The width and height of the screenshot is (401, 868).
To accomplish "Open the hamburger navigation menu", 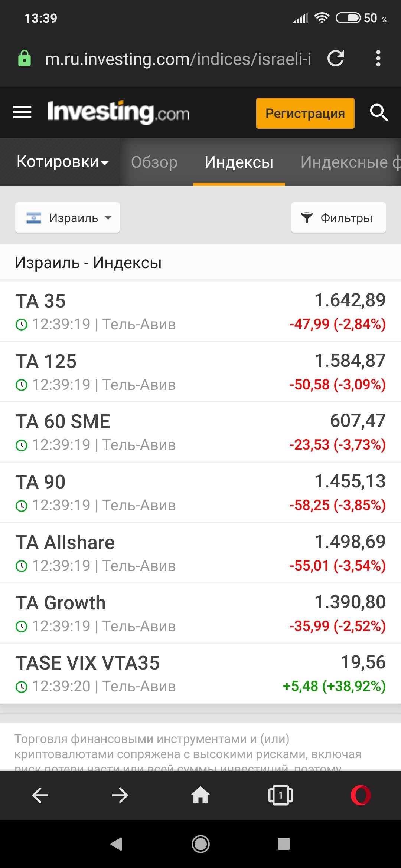I will pyautogui.click(x=22, y=112).
